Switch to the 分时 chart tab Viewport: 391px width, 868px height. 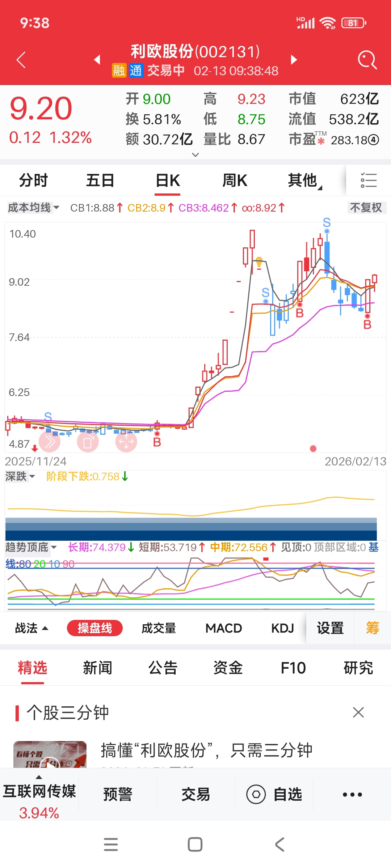tap(33, 180)
